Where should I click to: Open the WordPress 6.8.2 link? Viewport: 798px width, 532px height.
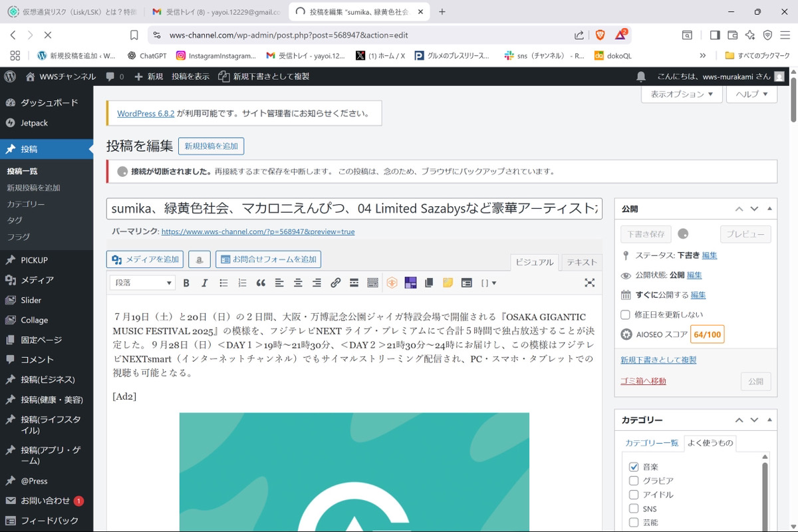pos(146,114)
